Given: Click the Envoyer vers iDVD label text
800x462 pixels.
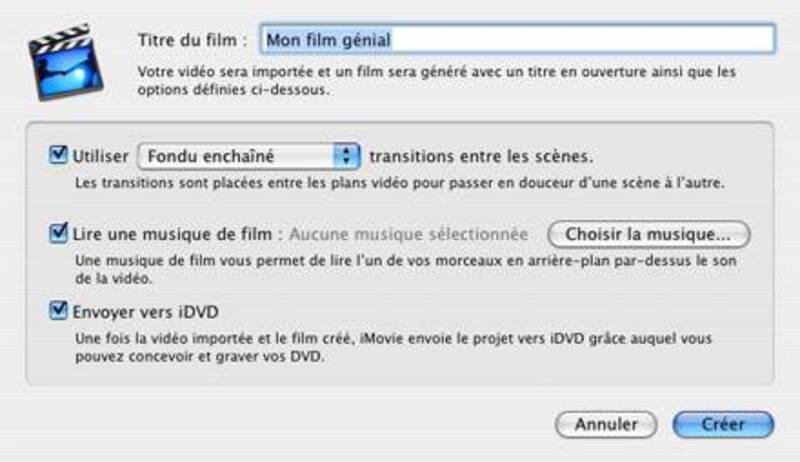Looking at the screenshot, I should 145,312.
